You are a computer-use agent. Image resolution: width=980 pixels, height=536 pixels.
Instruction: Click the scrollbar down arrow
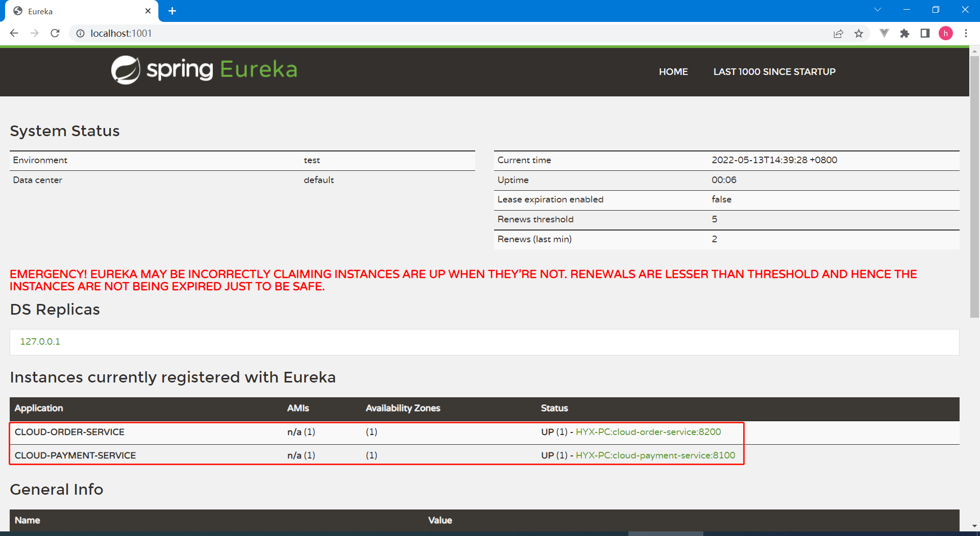974,526
